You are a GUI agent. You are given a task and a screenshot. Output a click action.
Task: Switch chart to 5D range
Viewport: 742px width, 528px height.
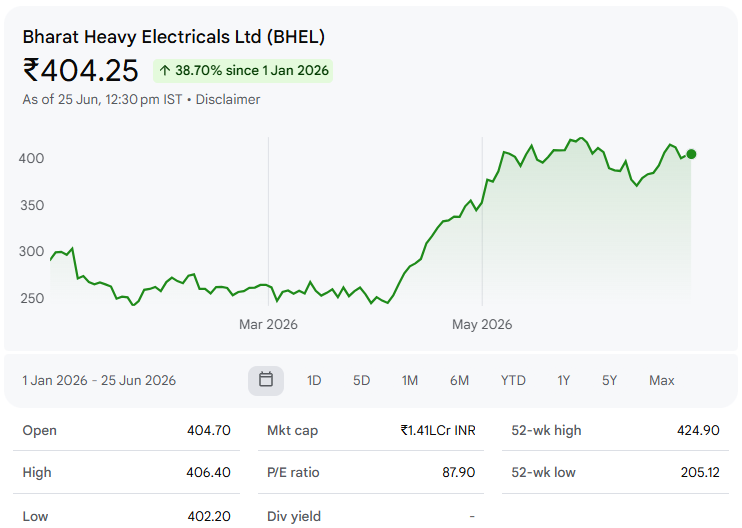(362, 380)
